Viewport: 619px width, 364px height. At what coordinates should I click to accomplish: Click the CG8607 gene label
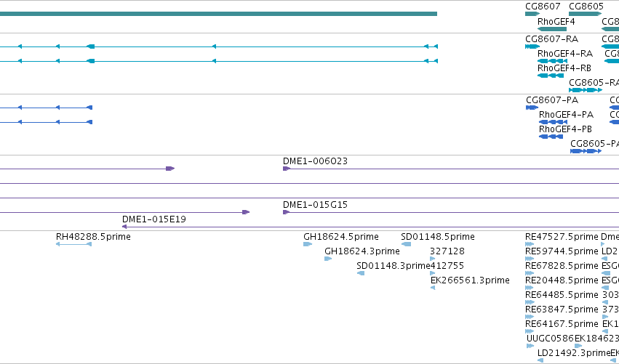[x=543, y=7]
